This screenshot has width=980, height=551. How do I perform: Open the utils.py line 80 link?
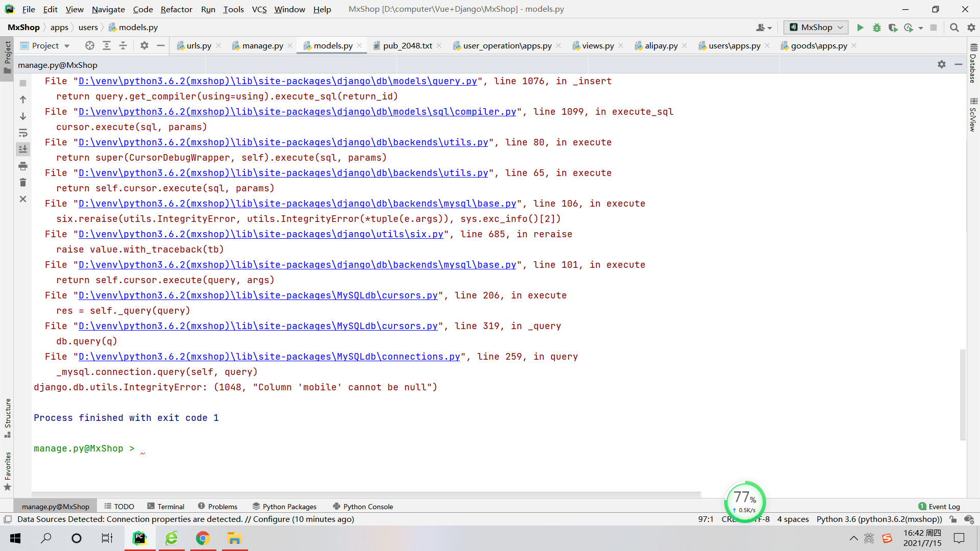[283, 142]
